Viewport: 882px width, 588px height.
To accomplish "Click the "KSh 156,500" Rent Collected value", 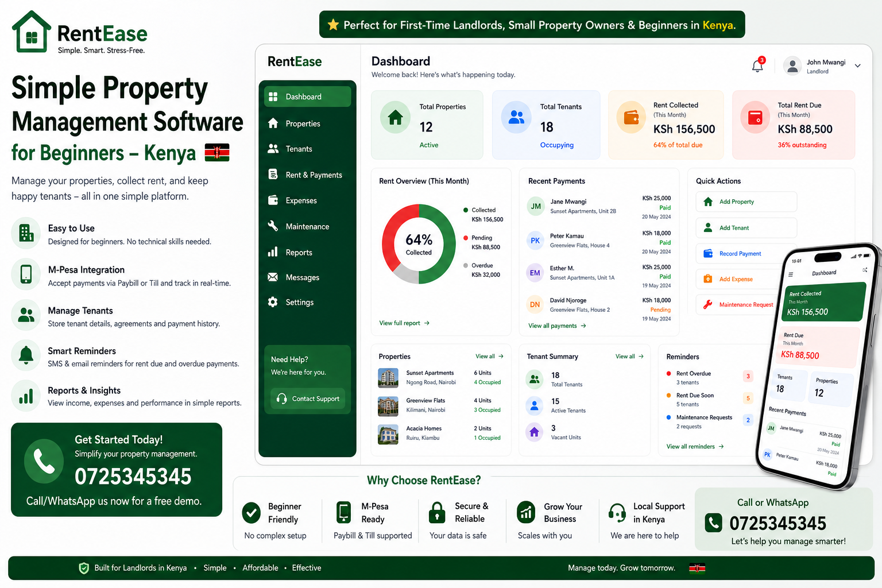I will 684,129.
